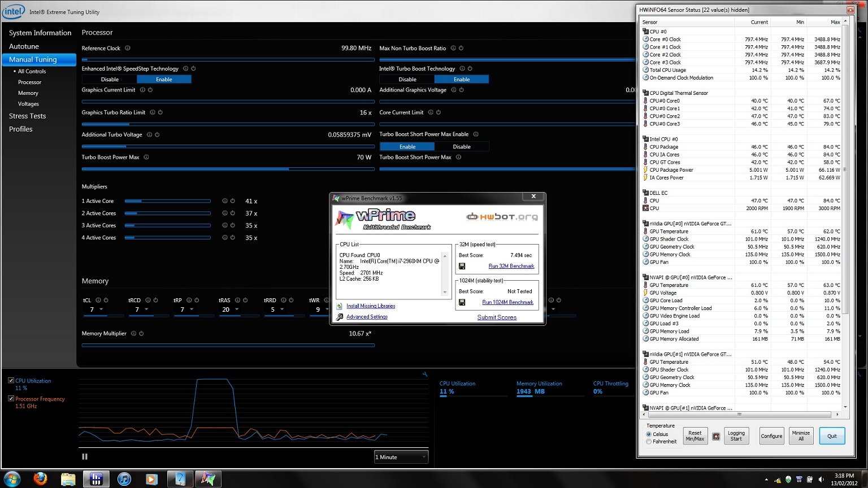Open Profiles section

coord(21,129)
